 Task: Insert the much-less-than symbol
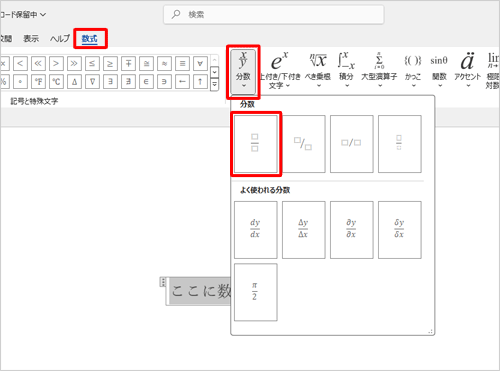[x=38, y=63]
